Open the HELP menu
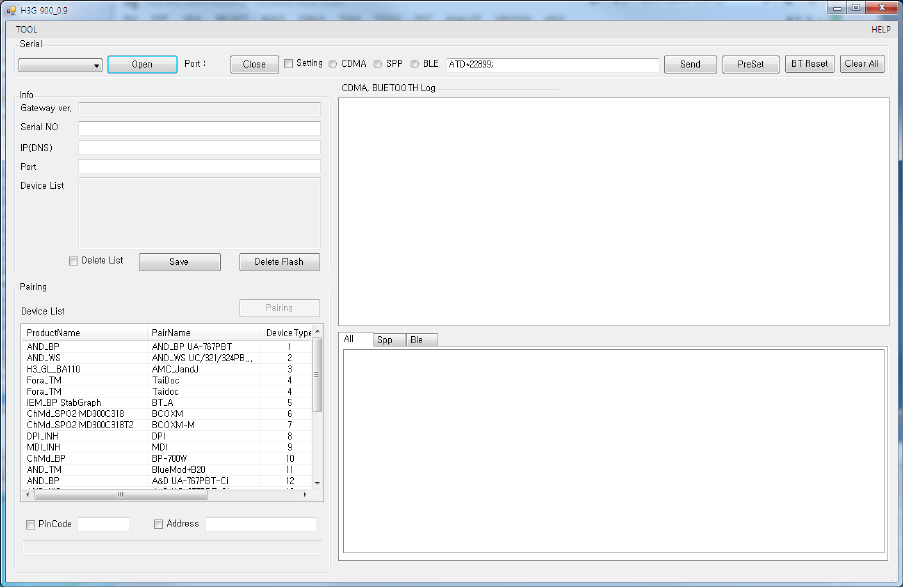 click(881, 29)
